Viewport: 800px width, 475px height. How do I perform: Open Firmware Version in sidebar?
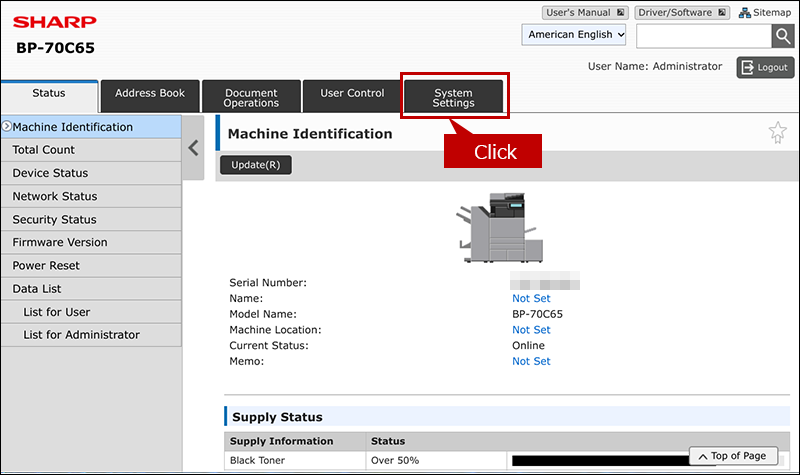(91, 242)
